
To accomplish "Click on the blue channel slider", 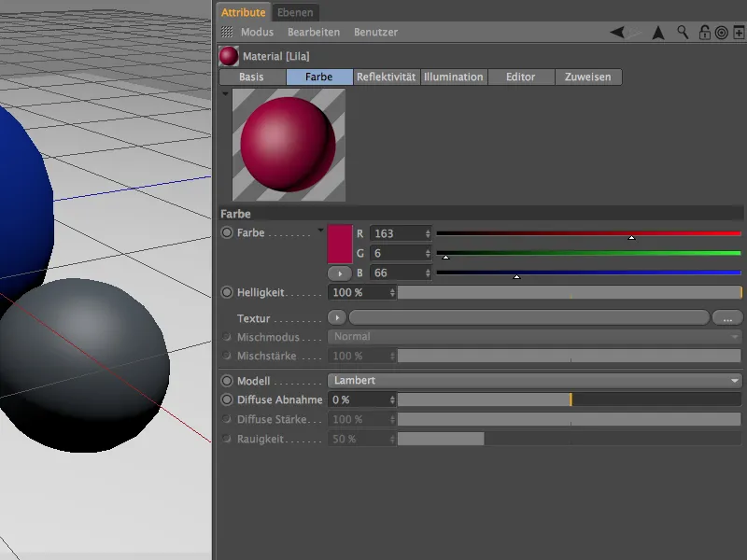I will pyautogui.click(x=589, y=273).
